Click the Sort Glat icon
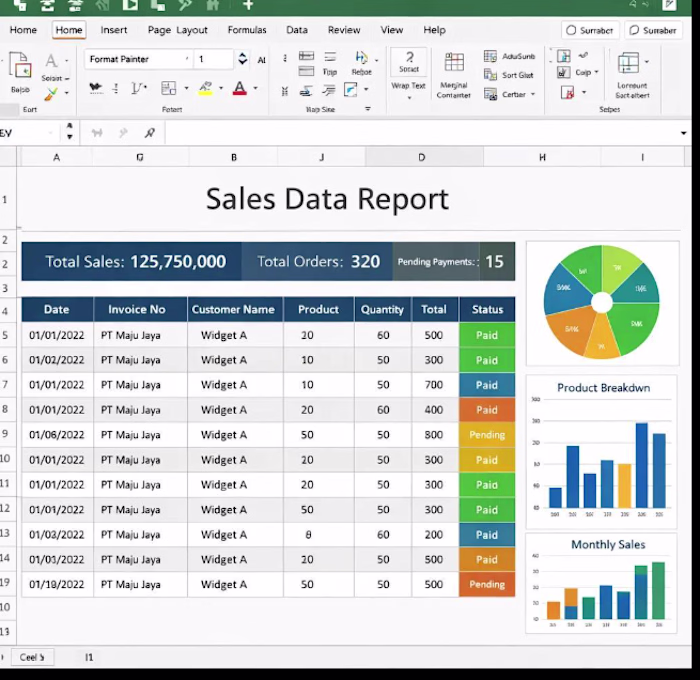 click(x=490, y=75)
